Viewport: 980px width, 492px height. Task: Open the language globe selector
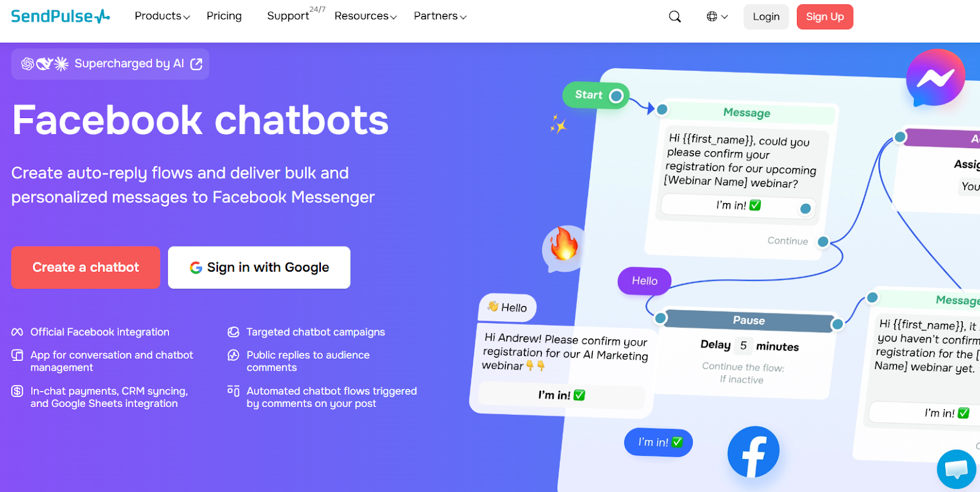tap(717, 17)
